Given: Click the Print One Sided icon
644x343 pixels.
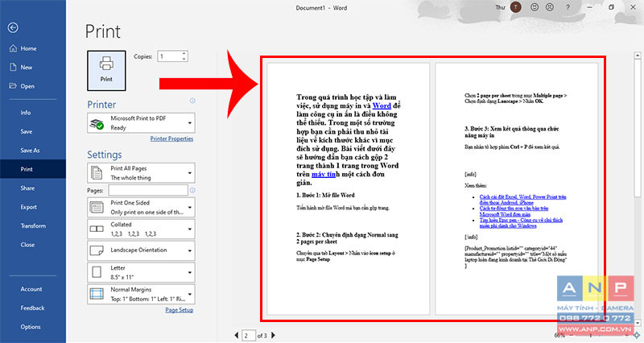Looking at the screenshot, I should point(97,207).
